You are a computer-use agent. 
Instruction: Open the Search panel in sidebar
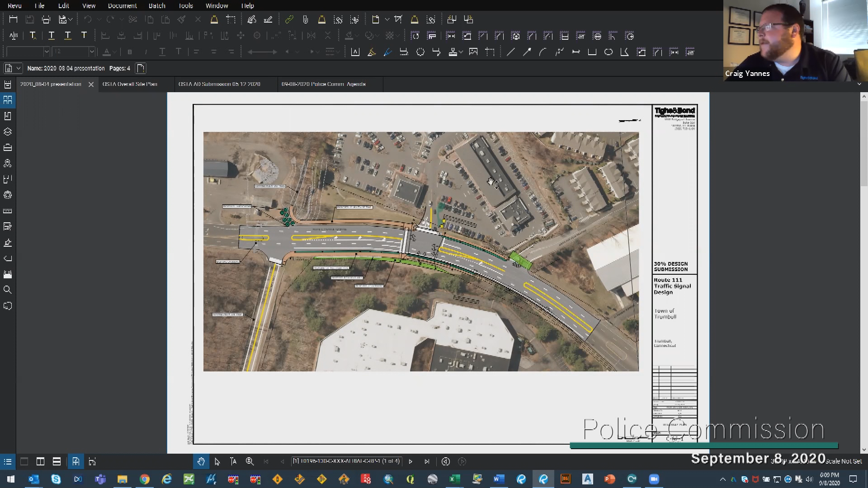8,290
